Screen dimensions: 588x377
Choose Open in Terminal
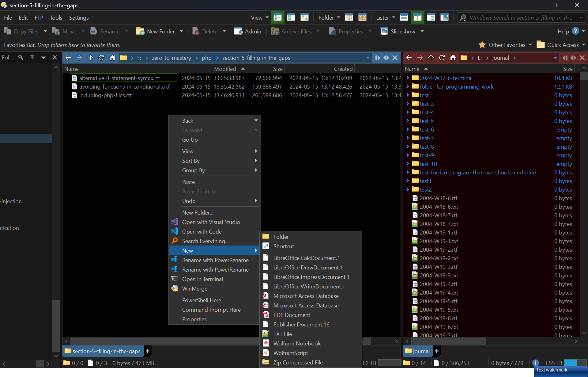pyautogui.click(x=214, y=279)
